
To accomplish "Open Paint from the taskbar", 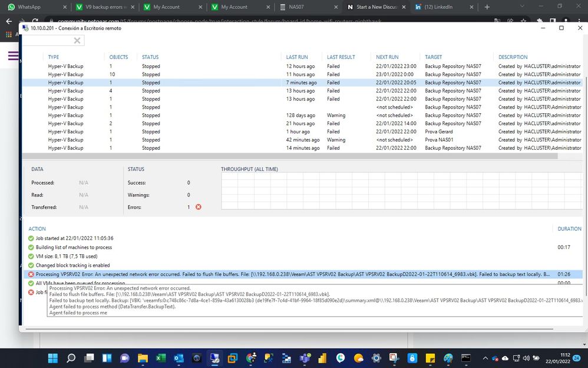I will pos(448,358).
